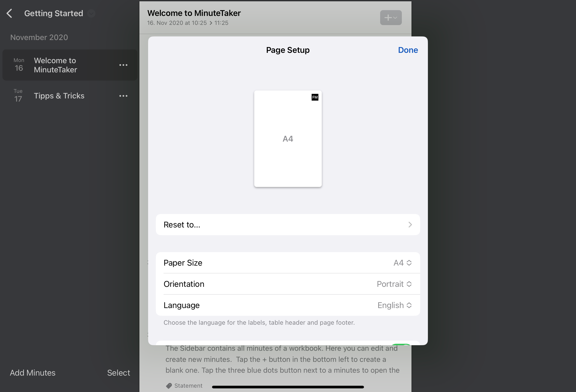Tap the meeting date and time line
The image size is (576, 392).
(188, 23)
